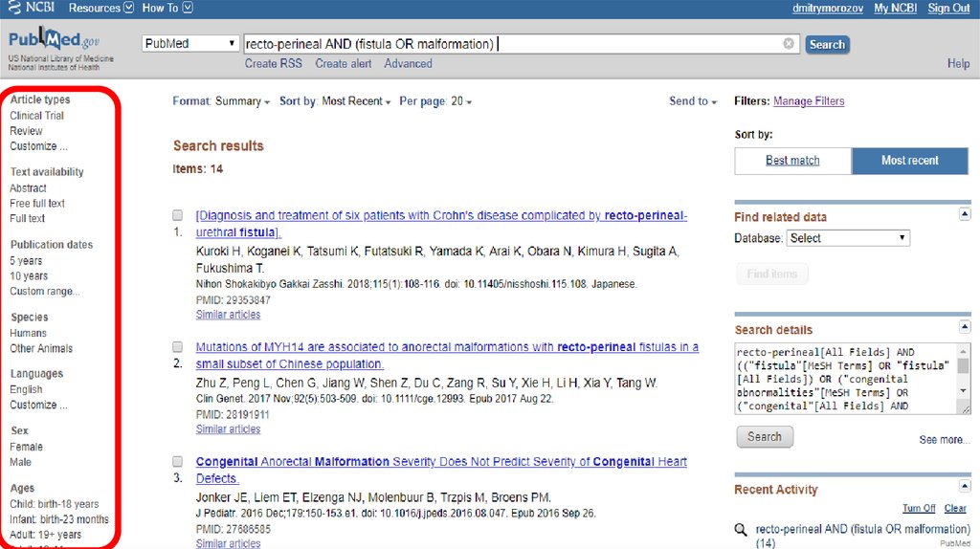980x549 pixels.
Task: Open the PubMed database selector dropdown
Action: (x=190, y=44)
